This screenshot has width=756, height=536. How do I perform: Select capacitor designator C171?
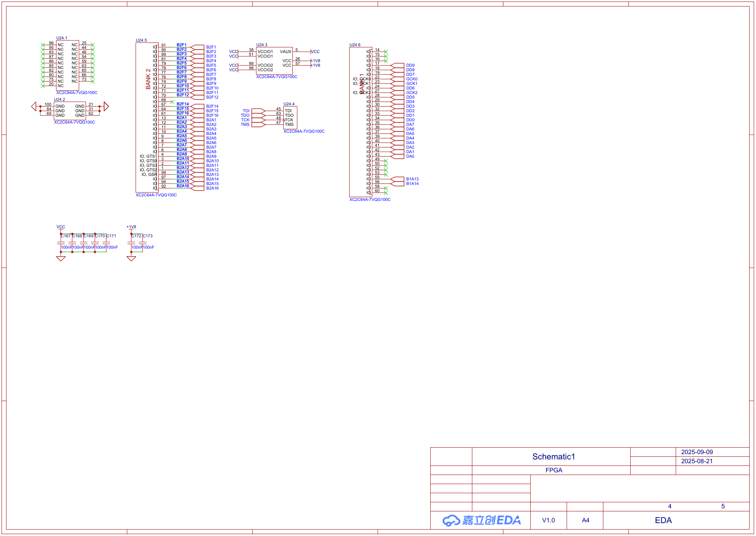tap(111, 236)
